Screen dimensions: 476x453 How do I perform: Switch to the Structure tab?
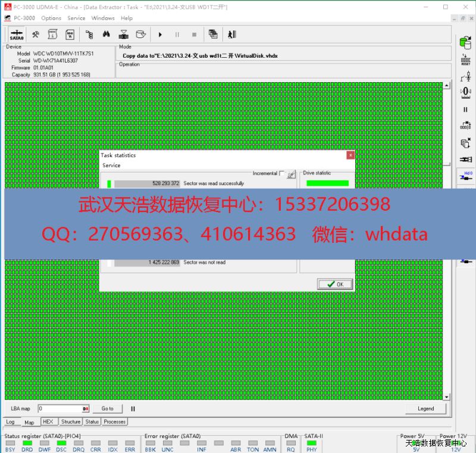pyautogui.click(x=71, y=421)
